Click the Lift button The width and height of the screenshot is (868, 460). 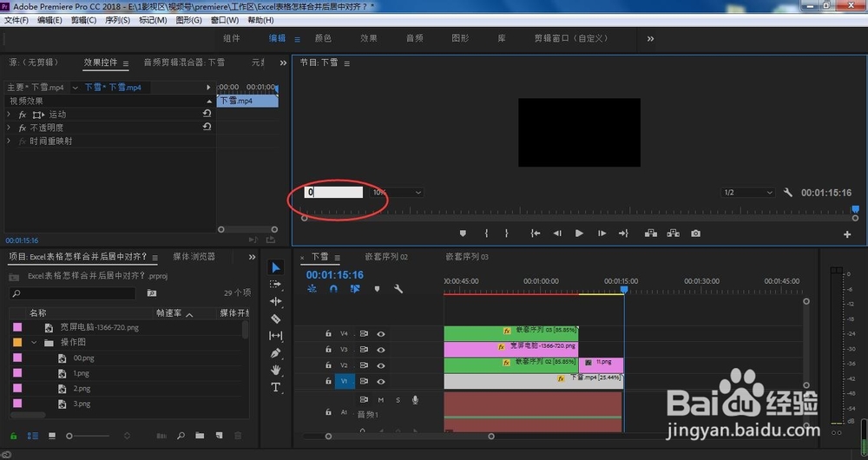651,233
